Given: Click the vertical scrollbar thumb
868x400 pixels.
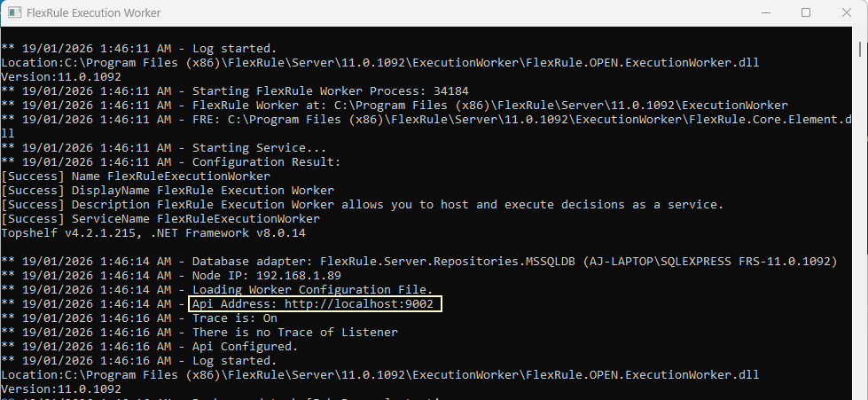Looking at the screenshot, I should coord(860,48).
